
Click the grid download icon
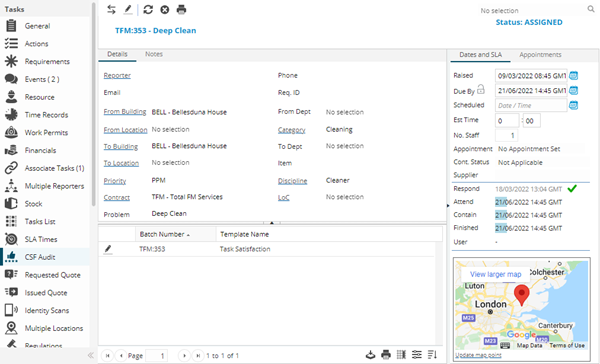[x=370, y=355]
